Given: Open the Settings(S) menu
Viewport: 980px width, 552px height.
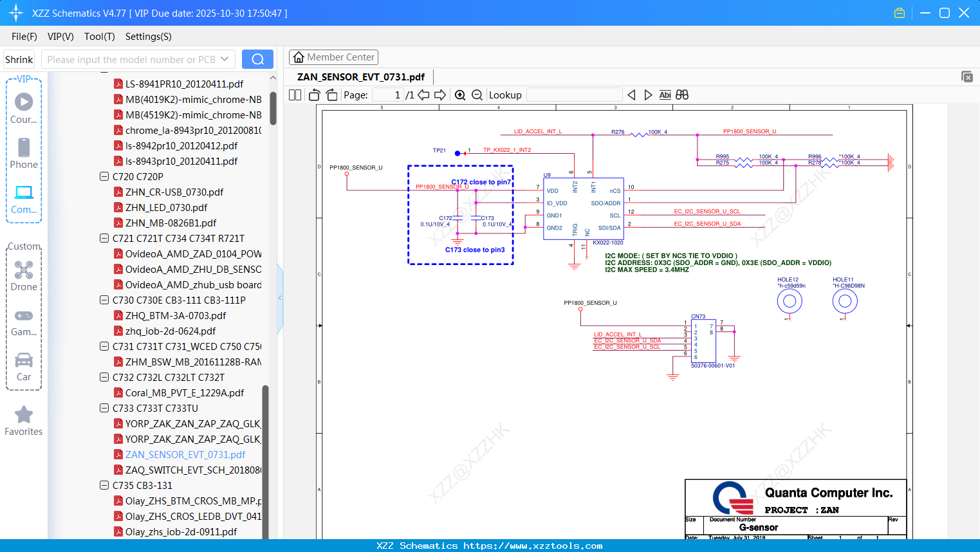Looking at the screenshot, I should [148, 37].
